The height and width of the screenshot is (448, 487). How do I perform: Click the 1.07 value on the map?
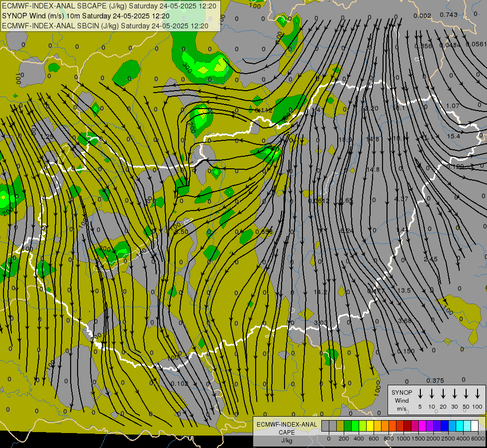453,106
